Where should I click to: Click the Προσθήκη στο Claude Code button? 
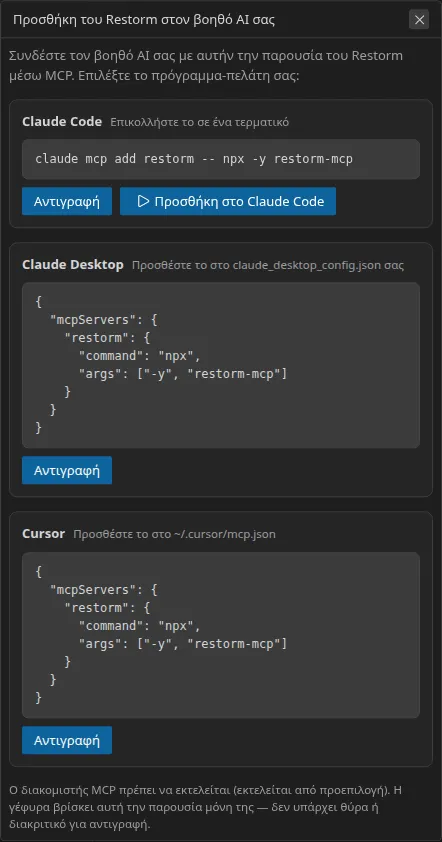point(228,201)
